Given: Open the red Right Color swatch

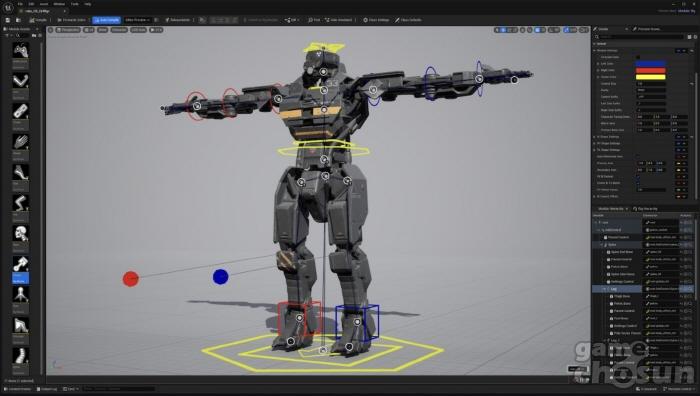Looking at the screenshot, I should [650, 71].
